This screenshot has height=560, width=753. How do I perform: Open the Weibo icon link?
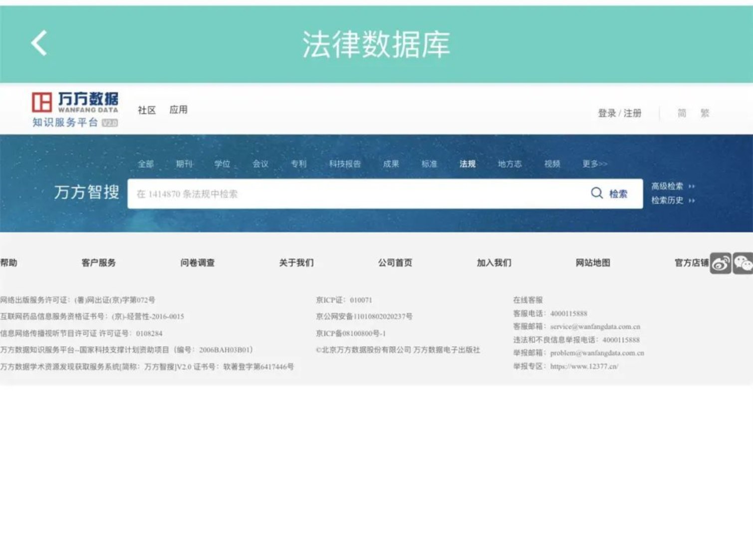click(721, 263)
